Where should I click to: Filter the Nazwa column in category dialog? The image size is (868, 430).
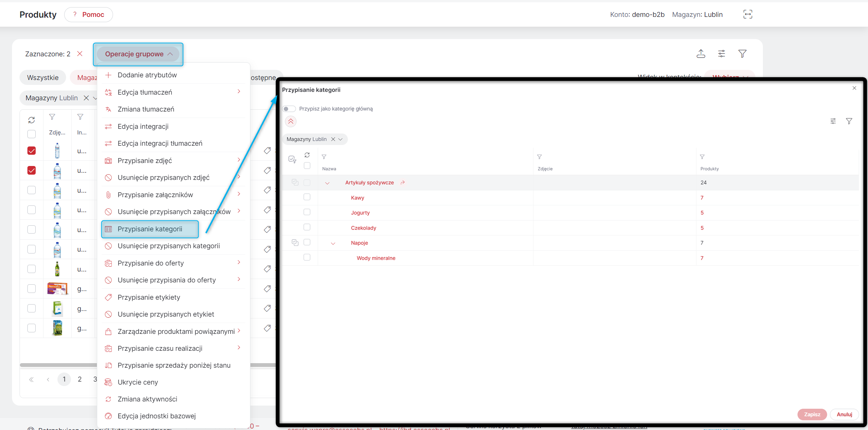tap(324, 157)
